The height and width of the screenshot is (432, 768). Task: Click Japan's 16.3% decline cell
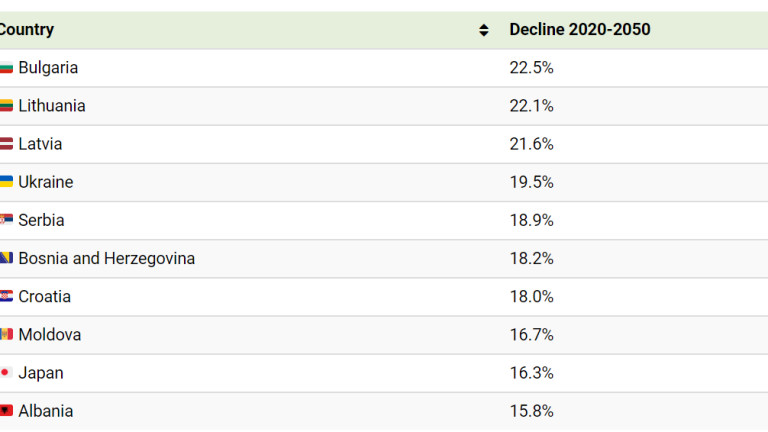click(531, 373)
